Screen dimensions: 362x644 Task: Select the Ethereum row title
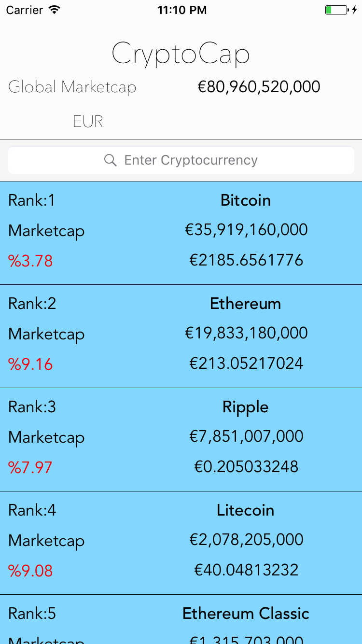click(246, 304)
